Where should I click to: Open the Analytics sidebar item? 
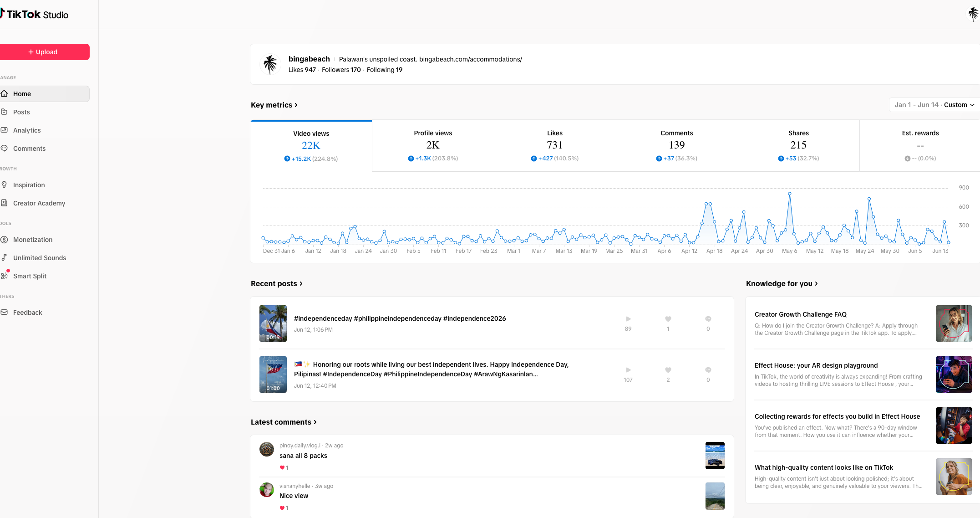pos(44,130)
